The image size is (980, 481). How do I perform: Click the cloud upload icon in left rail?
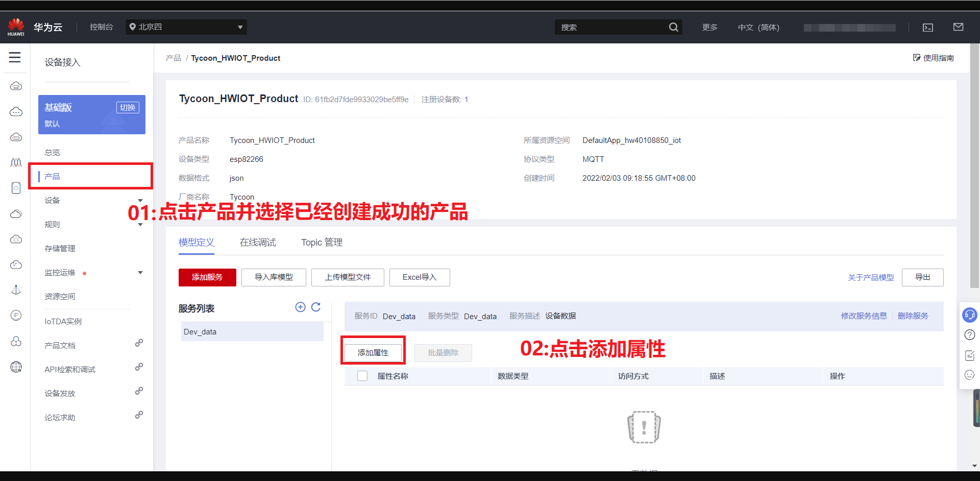(x=16, y=239)
